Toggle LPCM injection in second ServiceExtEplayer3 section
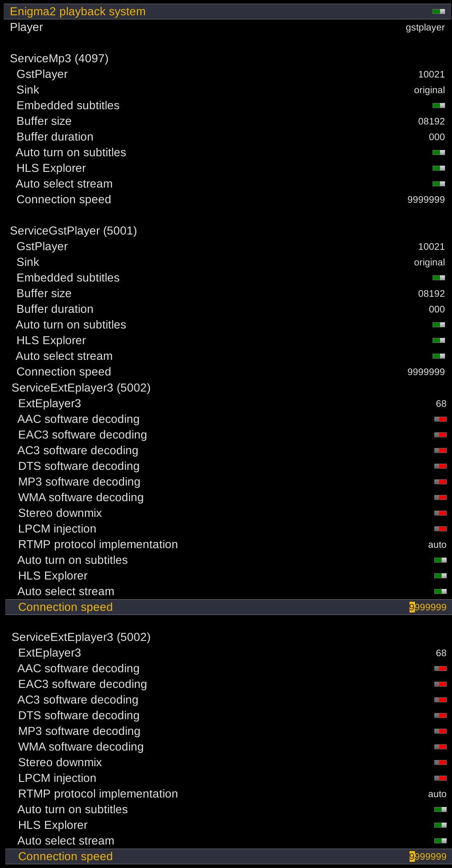 tap(440, 778)
